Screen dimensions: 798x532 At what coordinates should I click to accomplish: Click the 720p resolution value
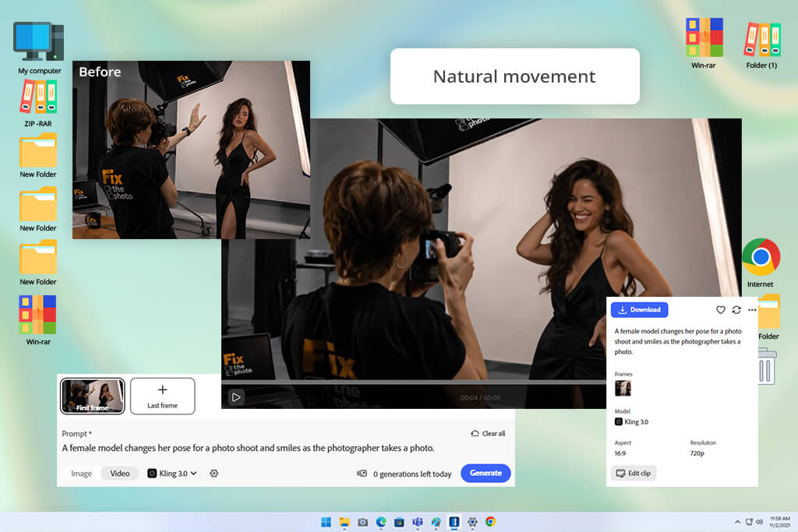point(697,453)
